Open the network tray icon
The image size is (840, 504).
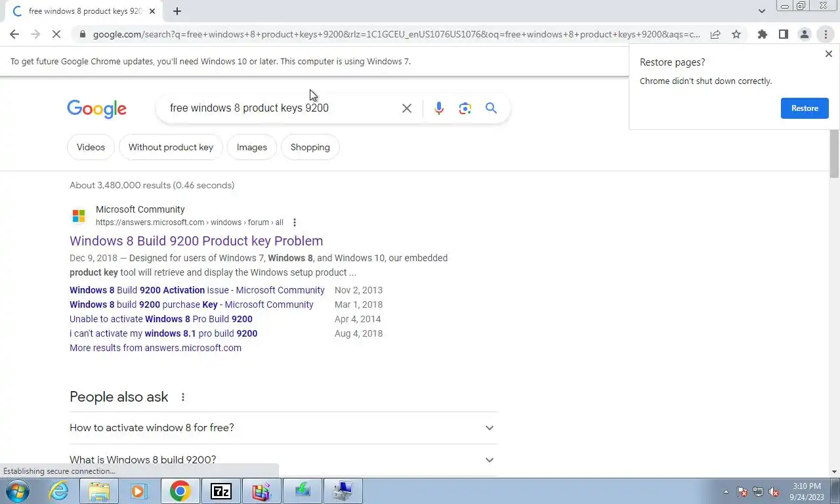coord(758,492)
